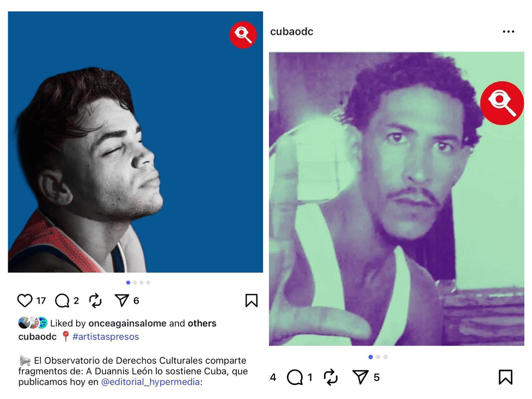
Task: Select second carousel dot on right post
Action: (378, 357)
